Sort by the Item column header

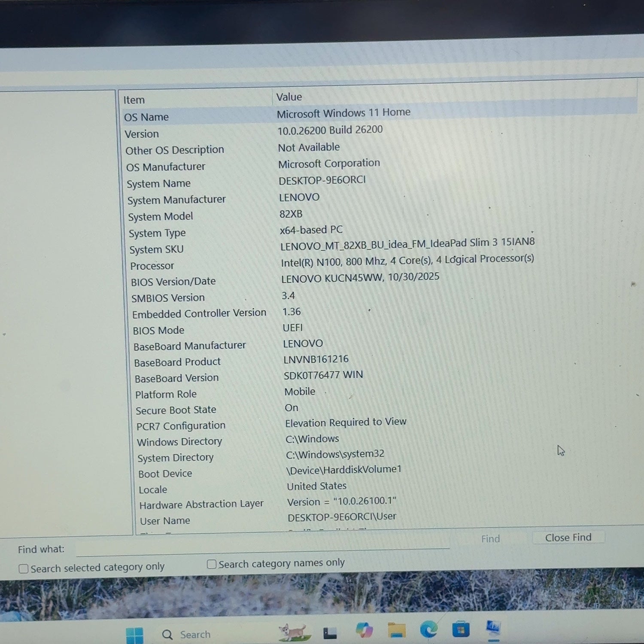coord(195,99)
